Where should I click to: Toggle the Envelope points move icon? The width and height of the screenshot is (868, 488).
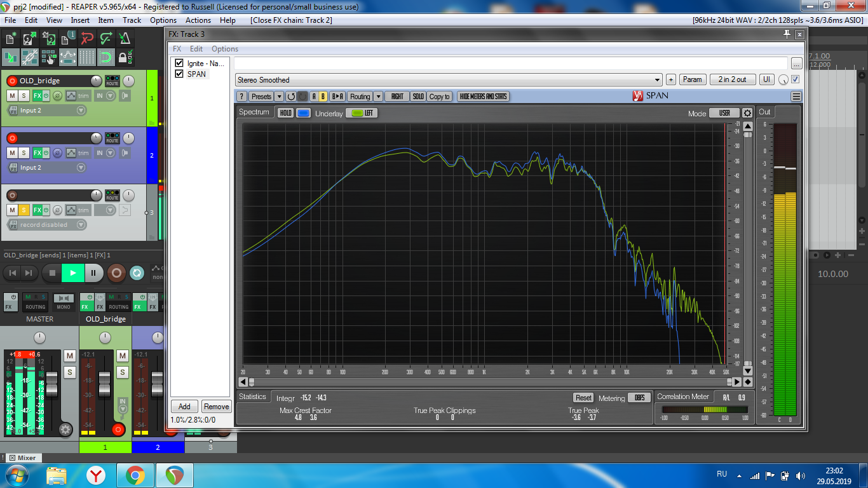[x=68, y=58]
